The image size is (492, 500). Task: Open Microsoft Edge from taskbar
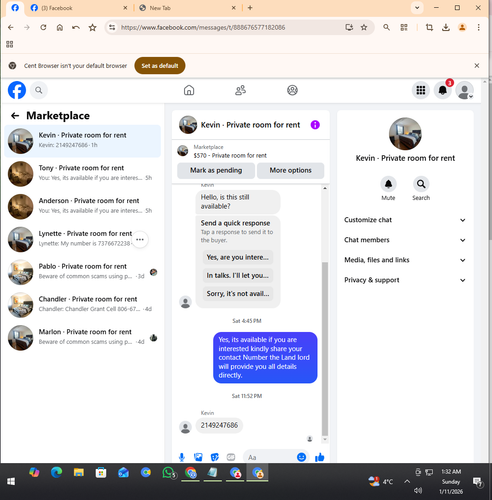(x=56, y=472)
